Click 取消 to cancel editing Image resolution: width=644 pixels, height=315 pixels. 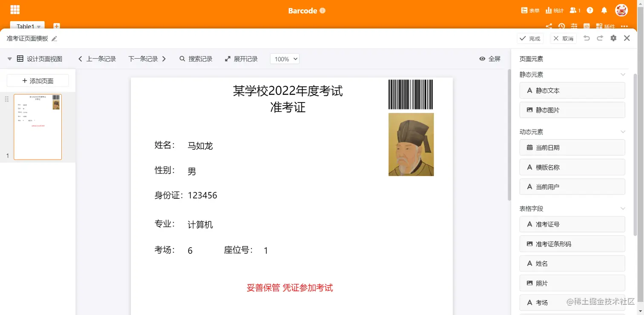tap(563, 38)
